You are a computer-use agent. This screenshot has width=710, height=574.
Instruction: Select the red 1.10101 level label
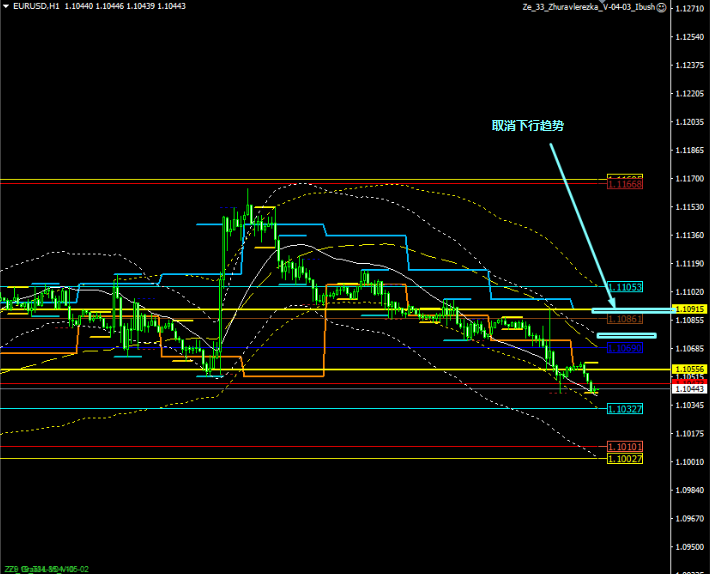coord(625,446)
